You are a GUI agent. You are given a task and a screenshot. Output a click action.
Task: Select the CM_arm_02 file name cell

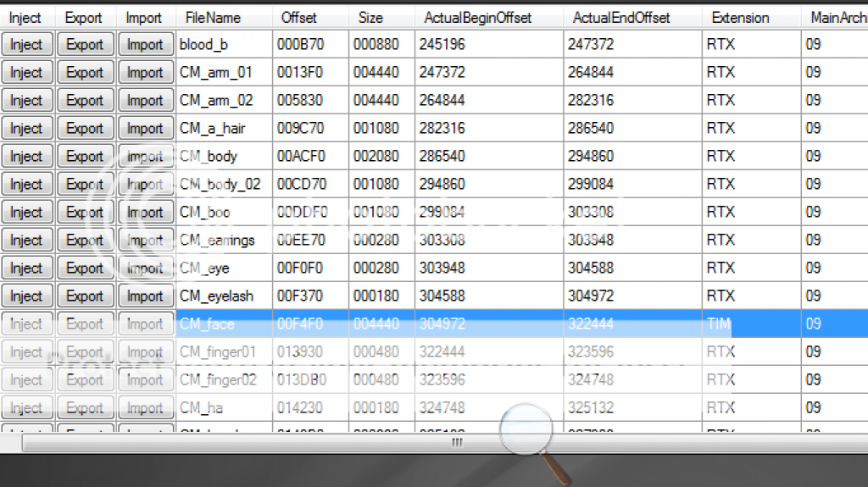[224, 100]
